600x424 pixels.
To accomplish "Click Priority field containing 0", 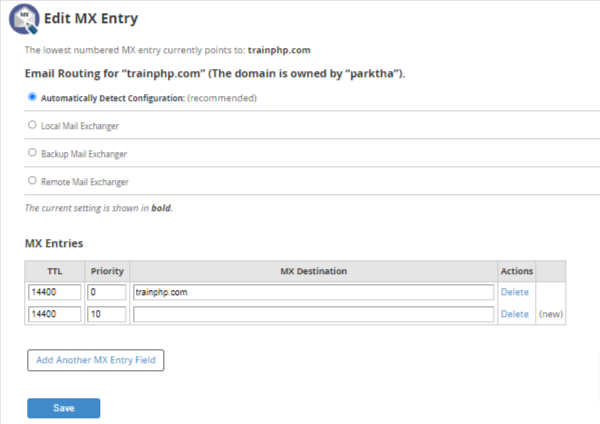I will [106, 292].
